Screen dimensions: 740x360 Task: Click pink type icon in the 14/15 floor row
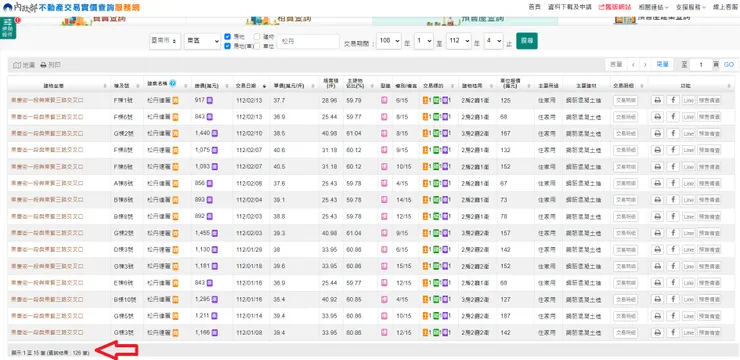point(384,200)
